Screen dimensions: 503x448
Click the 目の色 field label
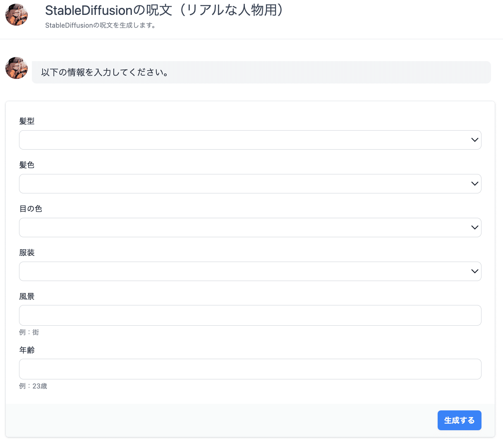pyautogui.click(x=31, y=209)
